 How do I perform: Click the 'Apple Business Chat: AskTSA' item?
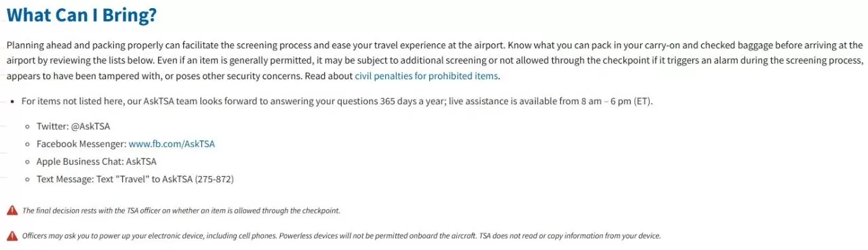(96, 162)
